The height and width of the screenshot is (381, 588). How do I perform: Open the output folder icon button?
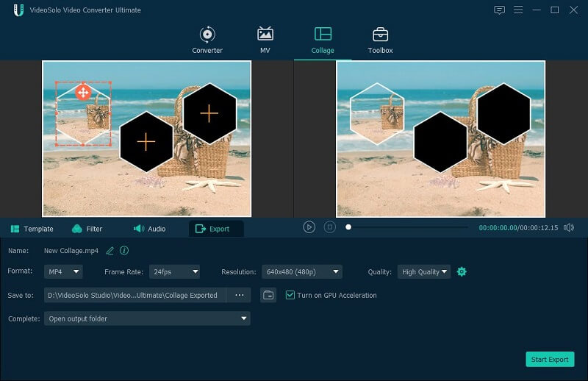click(x=268, y=295)
